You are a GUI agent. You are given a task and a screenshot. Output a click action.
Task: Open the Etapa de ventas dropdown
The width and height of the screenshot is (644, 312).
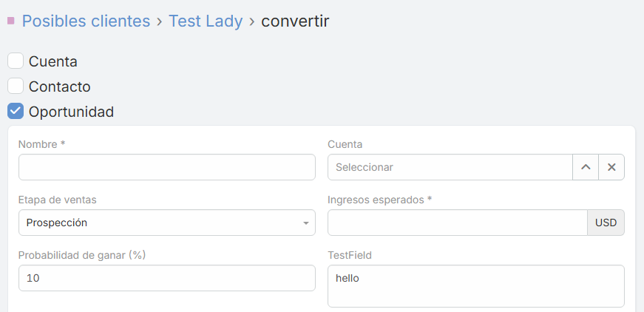(167, 223)
